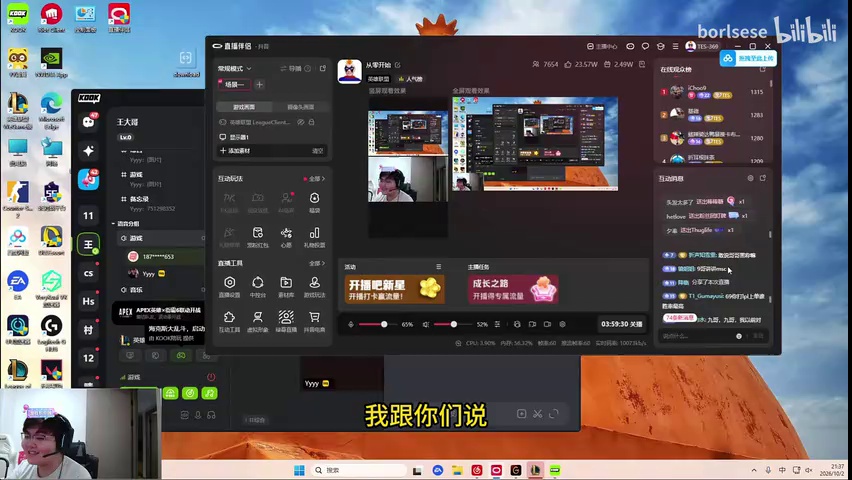The image size is (852, 480).
Task: Open 礼物投票 gift vote feature
Action: [314, 236]
